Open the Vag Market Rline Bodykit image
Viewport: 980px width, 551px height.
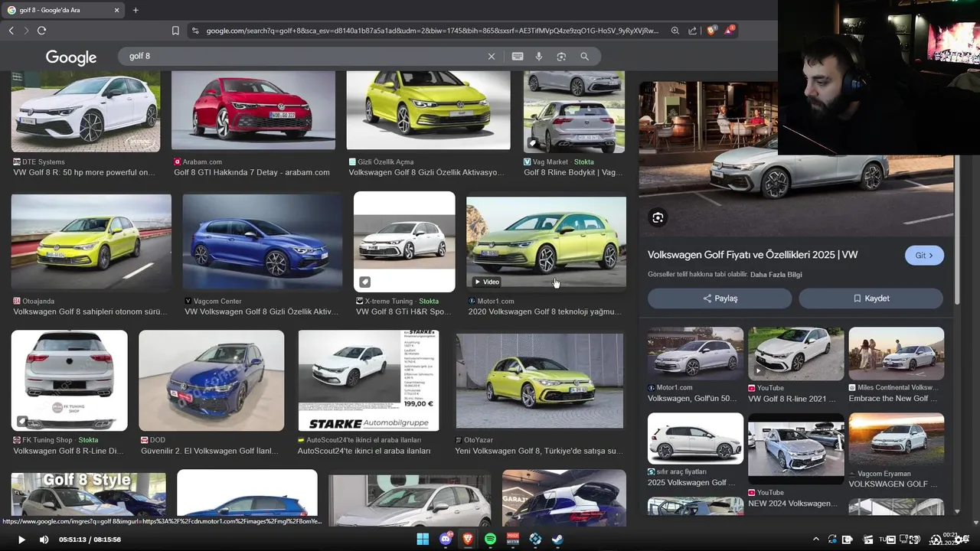tap(574, 112)
